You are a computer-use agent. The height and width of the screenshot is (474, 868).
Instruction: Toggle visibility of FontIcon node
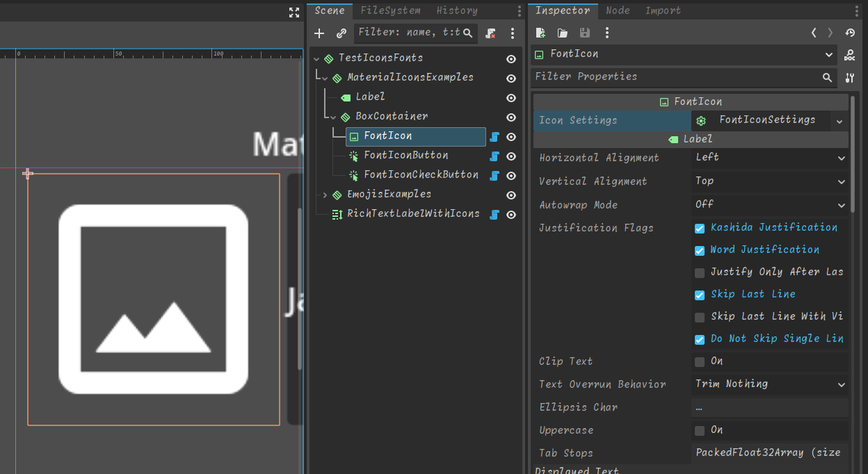pos(511,137)
